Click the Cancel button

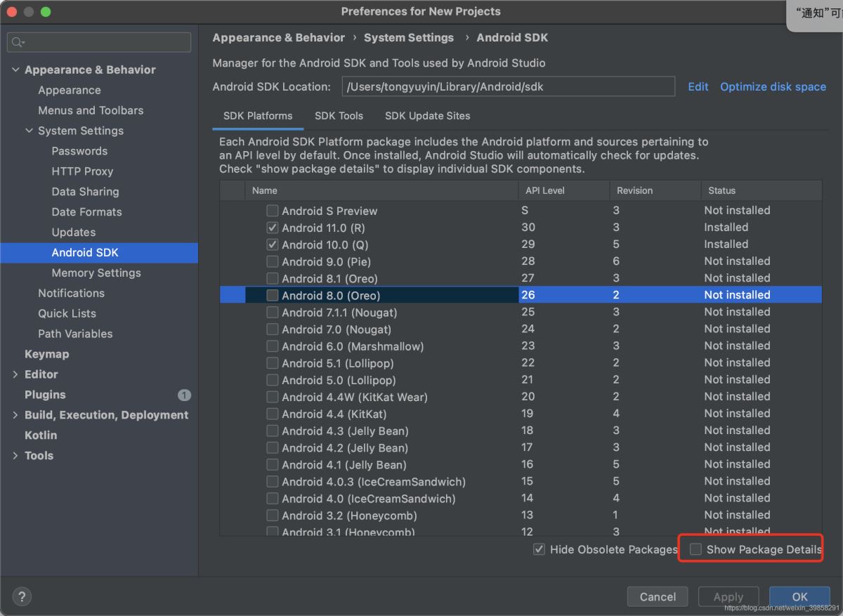coord(658,597)
